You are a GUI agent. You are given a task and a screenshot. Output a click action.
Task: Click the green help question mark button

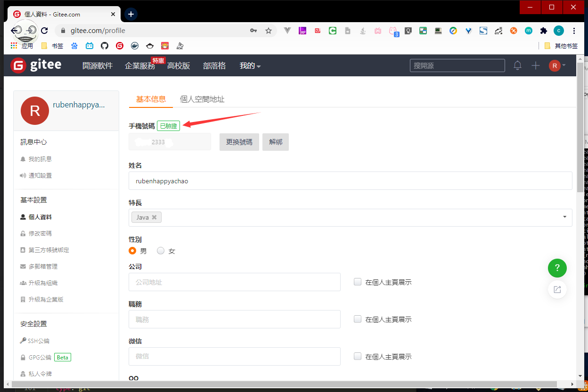click(x=557, y=268)
